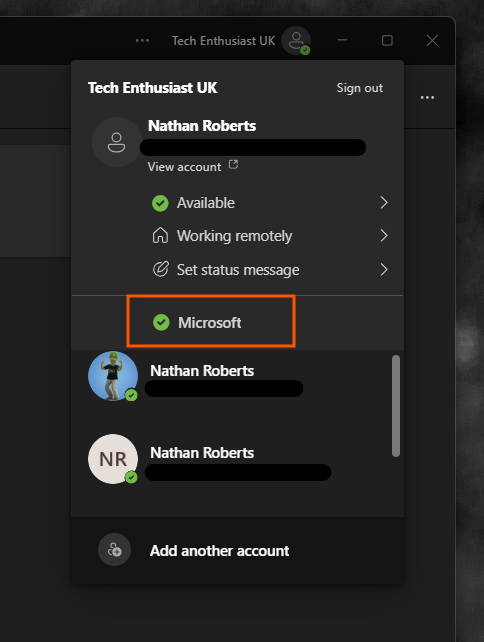Viewport: 484px width, 642px height.
Task: Click the profile avatar in the title bar
Action: click(296, 41)
